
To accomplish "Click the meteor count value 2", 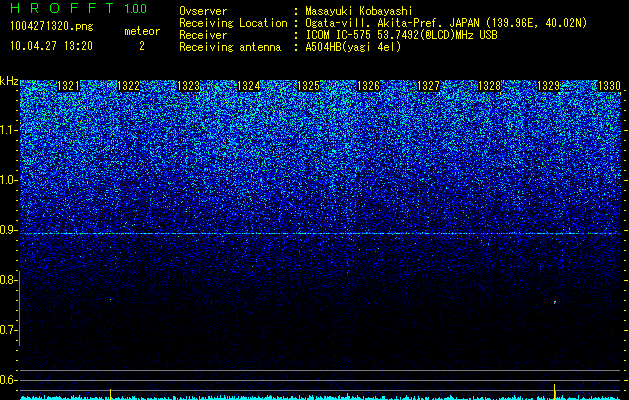I will 142,46.
